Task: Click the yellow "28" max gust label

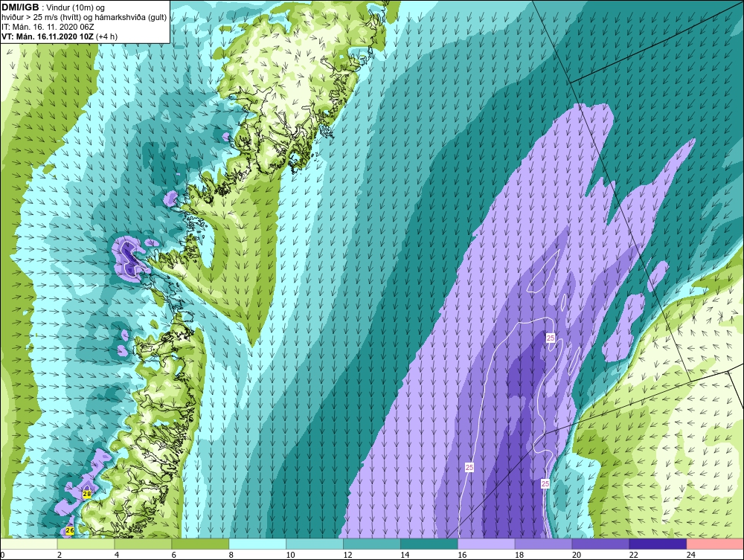Action: click(87, 494)
